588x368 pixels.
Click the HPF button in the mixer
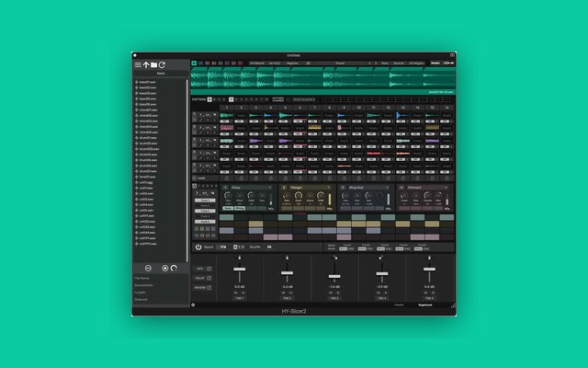click(x=199, y=269)
